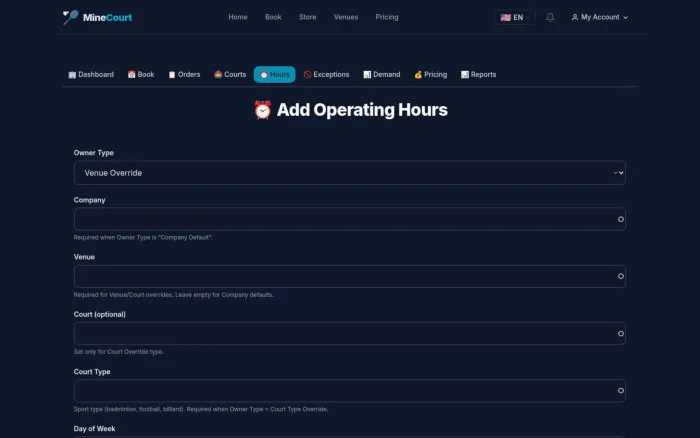Click the Exceptions prohibited sign icon
Image resolution: width=700 pixels, height=438 pixels.
(x=307, y=75)
